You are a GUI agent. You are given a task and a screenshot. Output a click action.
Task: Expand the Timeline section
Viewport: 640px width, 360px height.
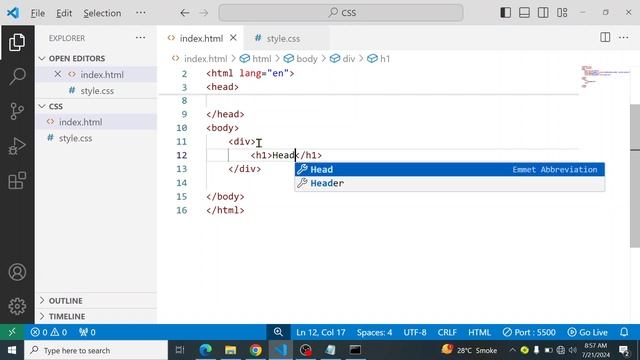click(96, 316)
